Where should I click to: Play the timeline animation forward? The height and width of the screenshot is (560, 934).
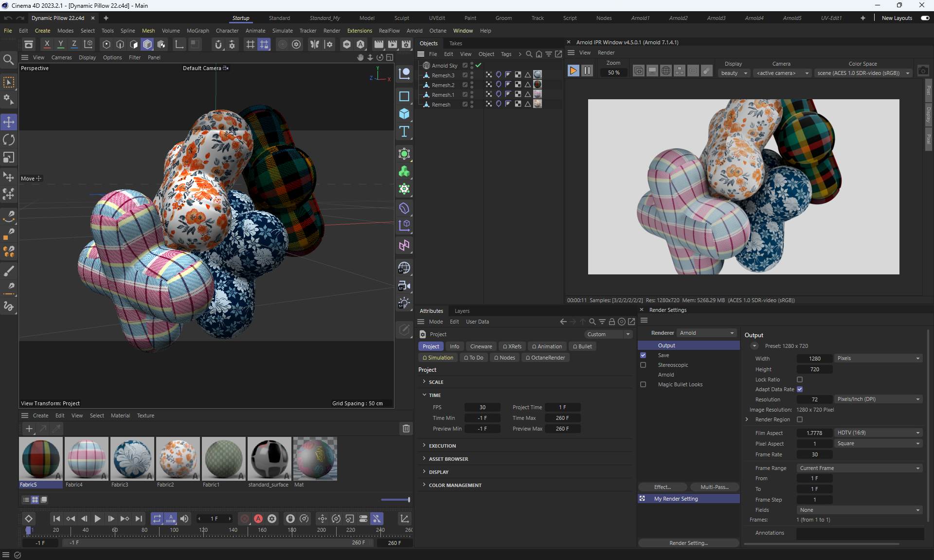coord(97,519)
